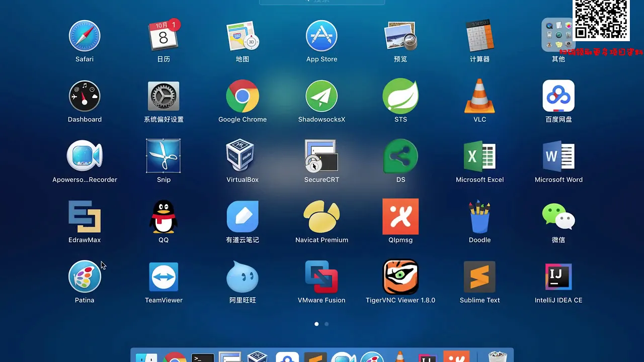The image size is (644, 362).
Task: Open the DS app
Action: [400, 156]
